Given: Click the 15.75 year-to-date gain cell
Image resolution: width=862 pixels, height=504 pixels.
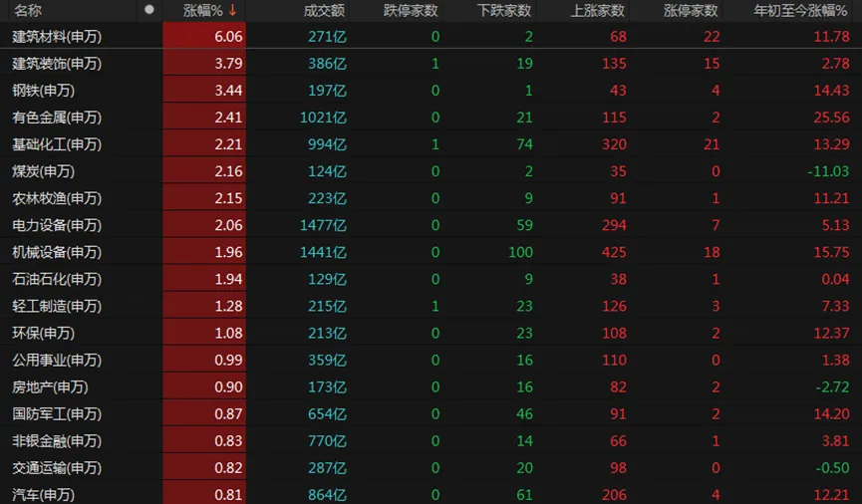Looking at the screenshot, I should pyautogui.click(x=831, y=252).
